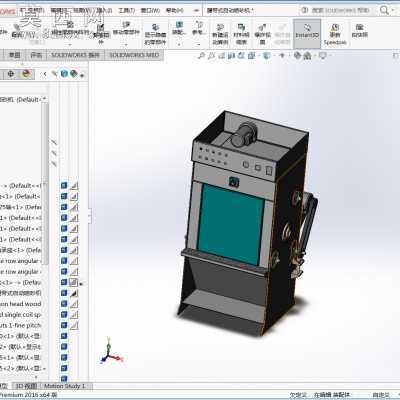The image size is (400, 400).
Task: Open the DimXpertManager crosshair tab
Action: coord(11,74)
